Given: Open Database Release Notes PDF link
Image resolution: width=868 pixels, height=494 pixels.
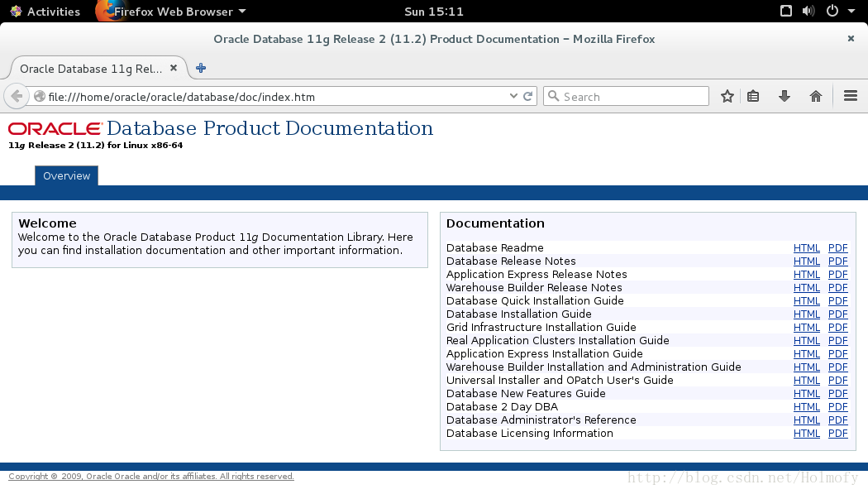Looking at the screenshot, I should (838, 261).
